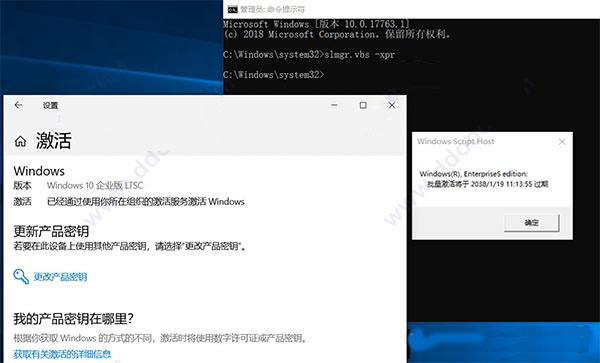Open 获取有关激活的详细信息 link

tap(62, 354)
